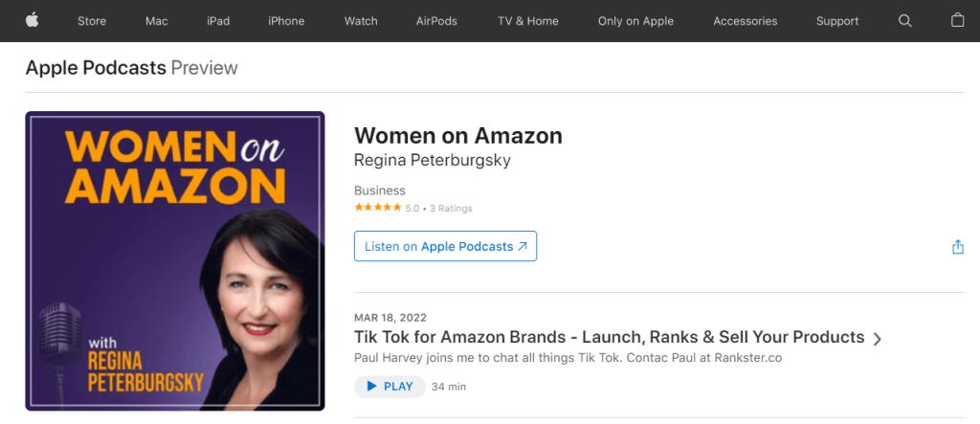Open the Women on Amazon cover artwork
The width and height of the screenshot is (980, 424).
pos(175,260)
